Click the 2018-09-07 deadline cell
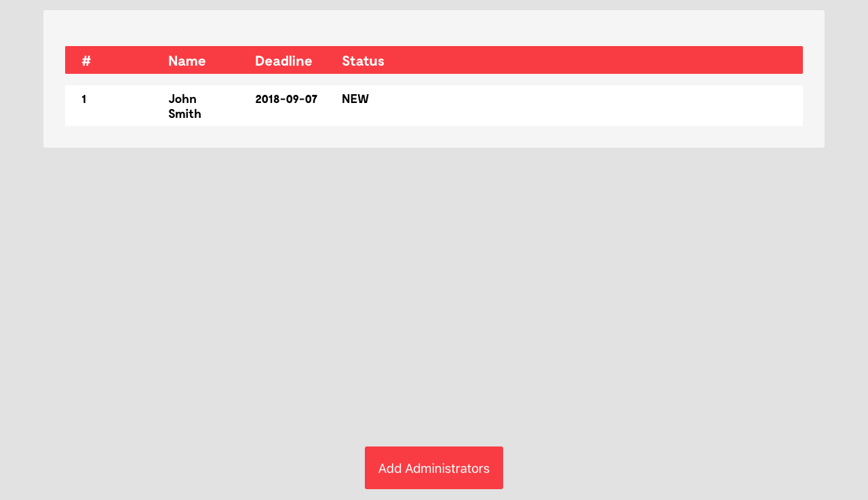868x500 pixels. (286, 99)
